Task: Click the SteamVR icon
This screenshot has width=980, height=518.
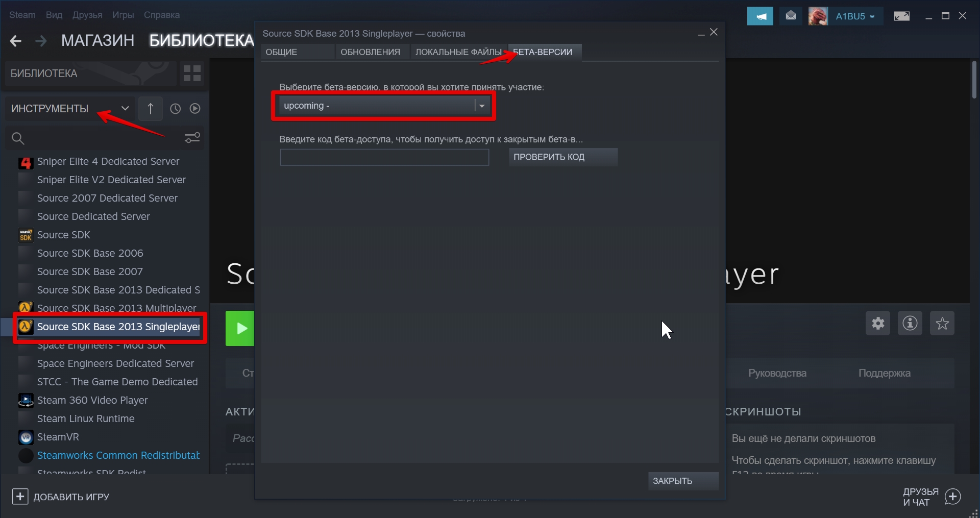Action: coord(26,437)
